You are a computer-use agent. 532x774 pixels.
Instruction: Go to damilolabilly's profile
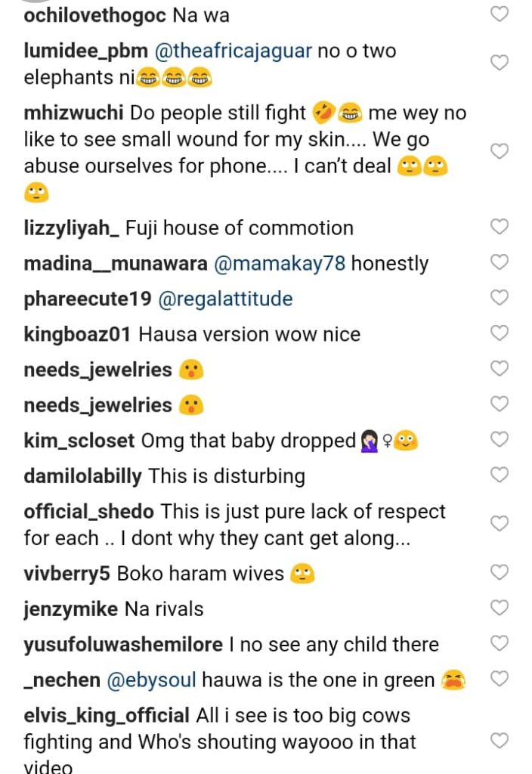pos(82,476)
